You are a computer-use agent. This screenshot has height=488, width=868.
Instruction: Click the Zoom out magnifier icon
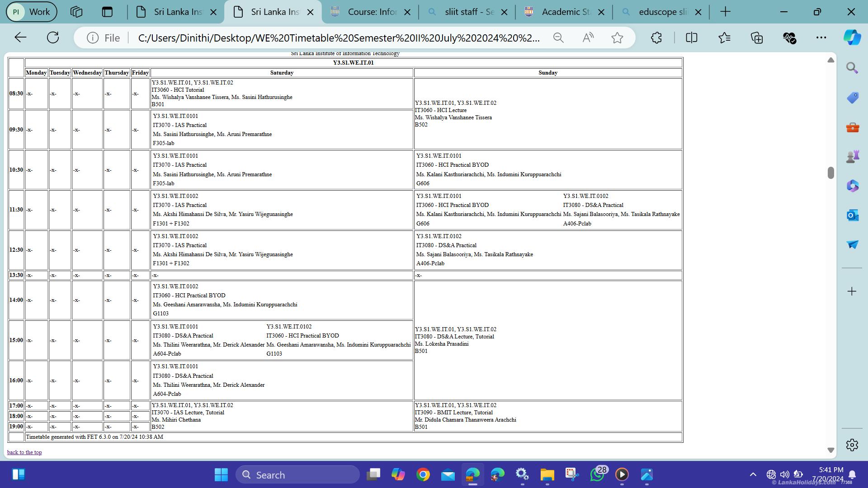(x=558, y=38)
